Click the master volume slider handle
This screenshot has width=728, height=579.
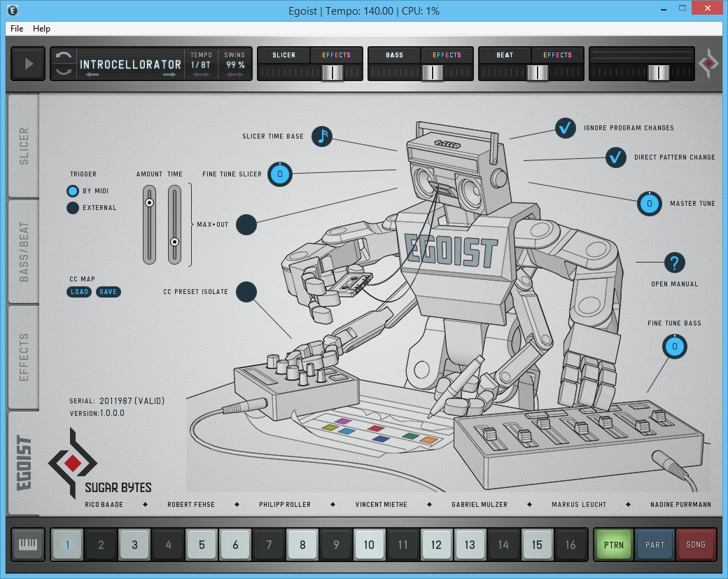pos(659,72)
